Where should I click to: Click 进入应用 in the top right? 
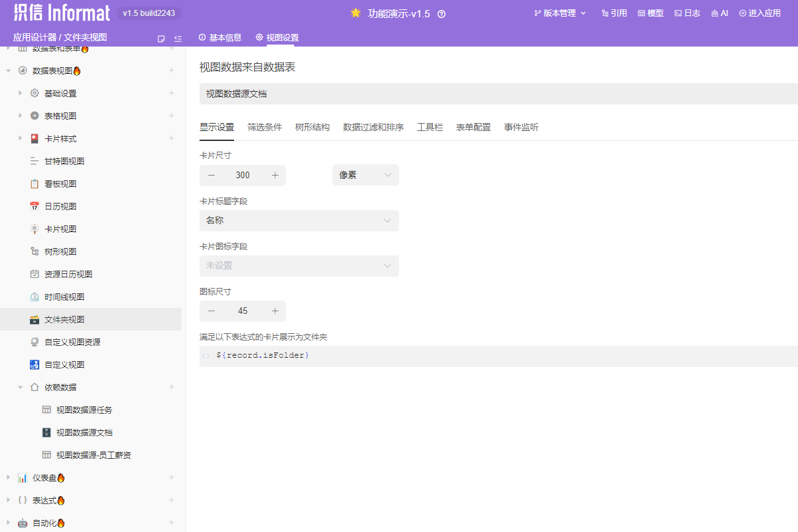pos(760,12)
